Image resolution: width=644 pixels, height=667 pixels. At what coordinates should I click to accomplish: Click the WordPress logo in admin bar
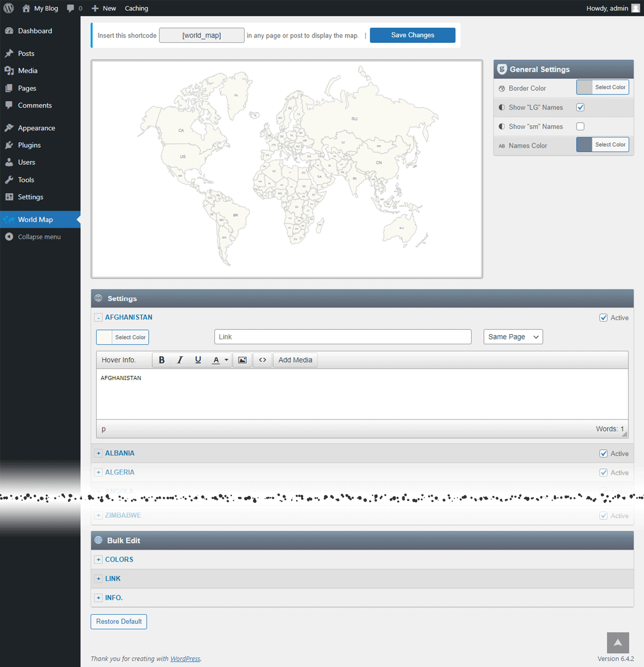tap(8, 8)
